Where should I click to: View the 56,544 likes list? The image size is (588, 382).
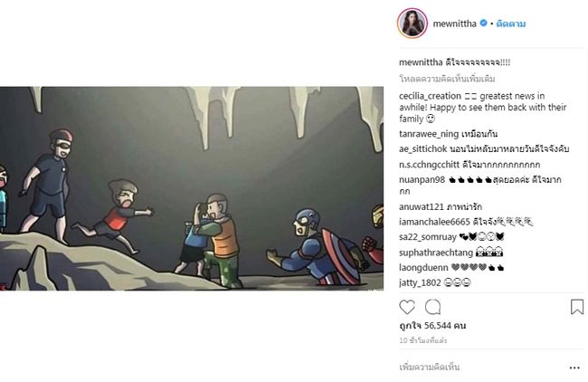pyautogui.click(x=432, y=325)
